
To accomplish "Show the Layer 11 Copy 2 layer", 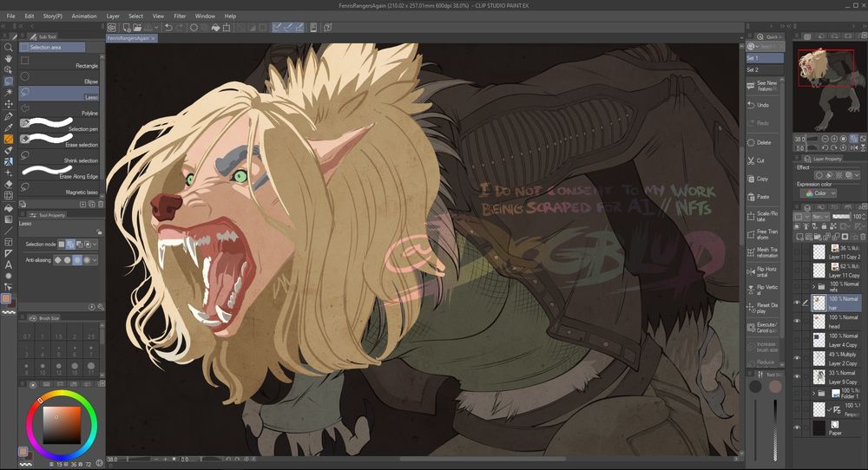I will (x=797, y=251).
